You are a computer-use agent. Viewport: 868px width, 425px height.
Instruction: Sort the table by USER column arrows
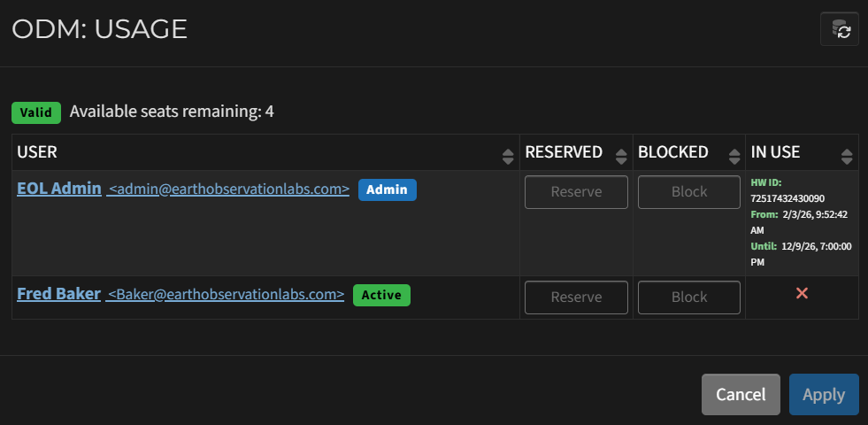pos(508,157)
